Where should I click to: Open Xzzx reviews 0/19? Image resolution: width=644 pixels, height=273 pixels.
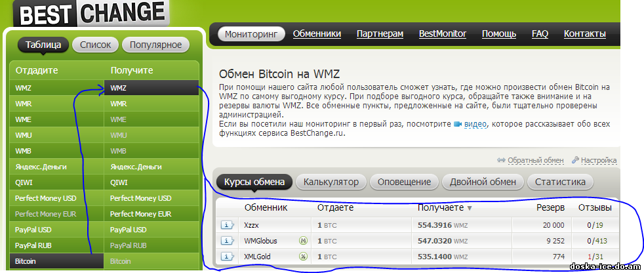click(594, 225)
